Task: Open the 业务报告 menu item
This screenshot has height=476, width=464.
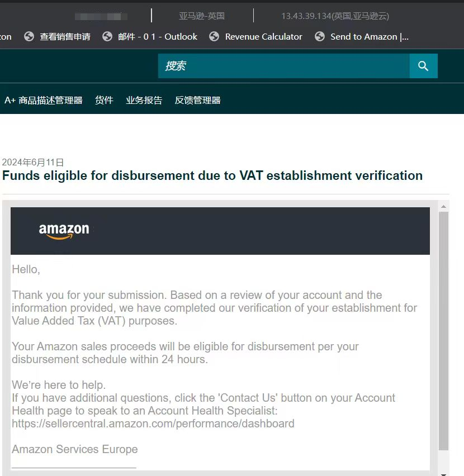Action: (x=144, y=100)
